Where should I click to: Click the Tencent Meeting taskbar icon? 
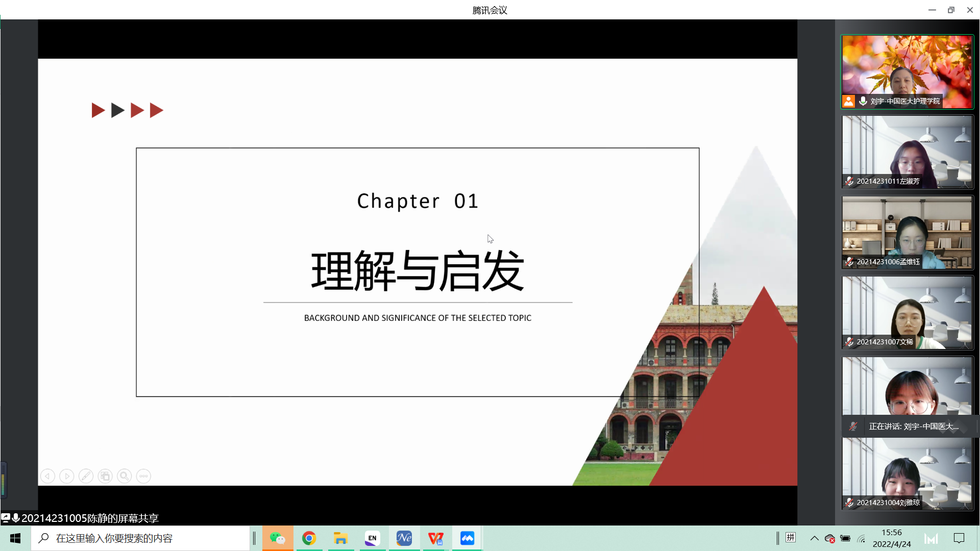(x=467, y=538)
